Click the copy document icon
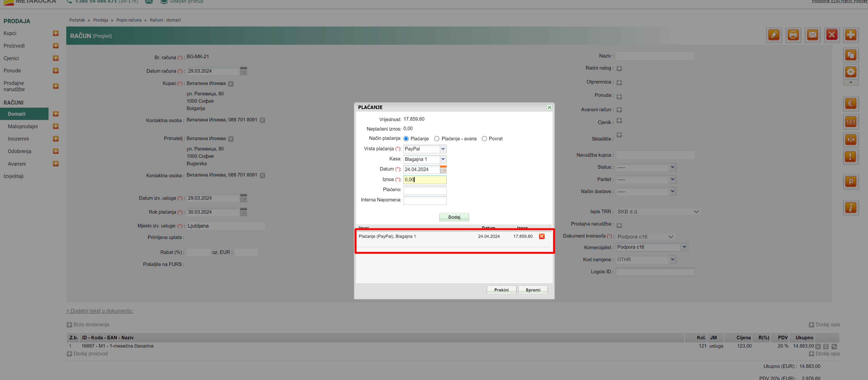The height and width of the screenshot is (380, 868). click(x=850, y=55)
